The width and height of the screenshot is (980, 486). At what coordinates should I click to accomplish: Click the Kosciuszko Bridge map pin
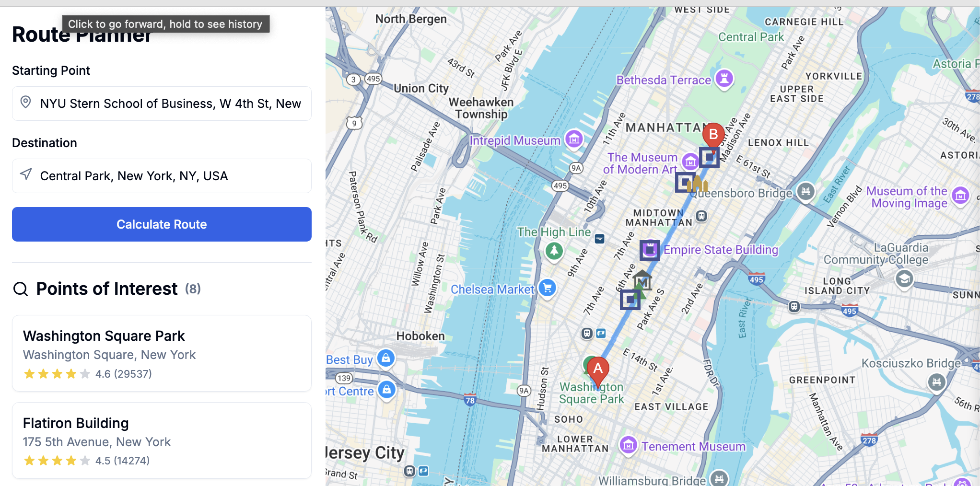pyautogui.click(x=936, y=382)
